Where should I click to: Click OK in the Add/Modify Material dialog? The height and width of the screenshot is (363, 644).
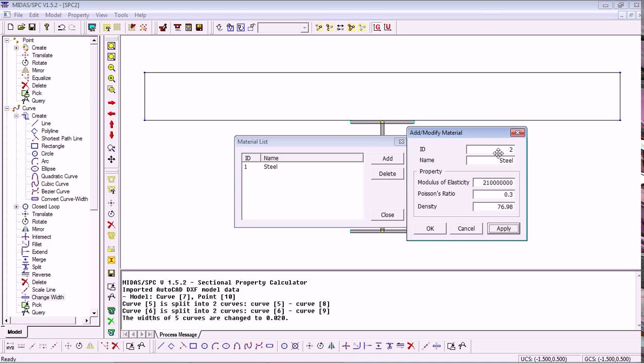tap(430, 228)
